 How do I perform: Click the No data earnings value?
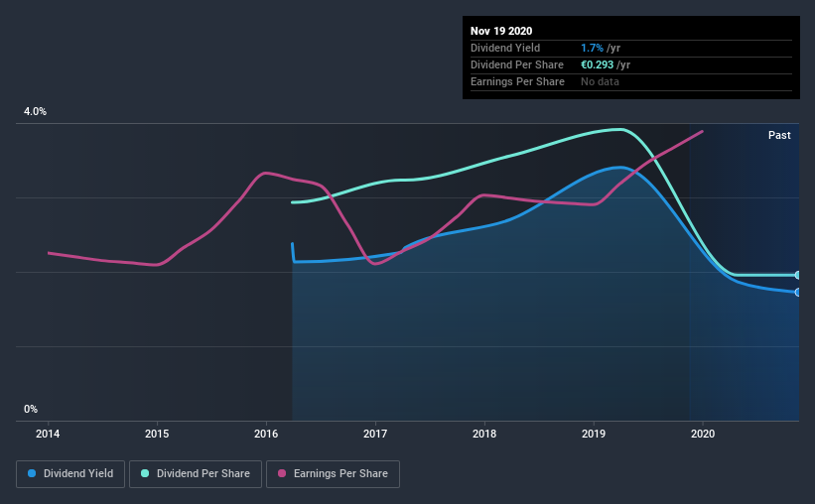pos(600,81)
